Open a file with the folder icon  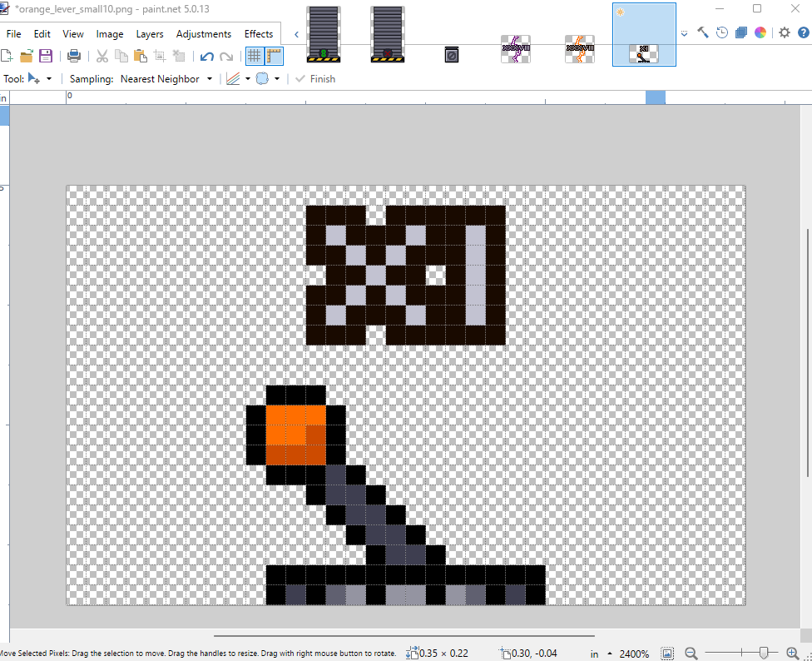tap(27, 56)
